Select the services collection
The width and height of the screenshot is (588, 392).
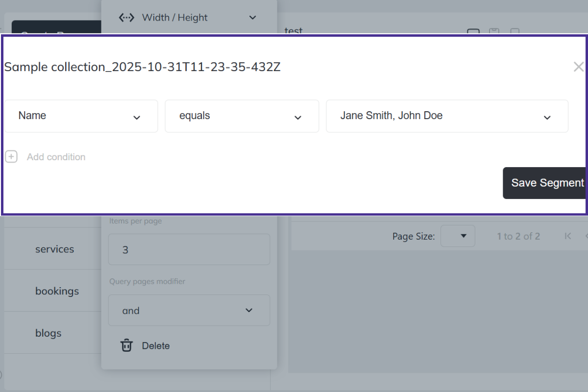[x=54, y=249]
